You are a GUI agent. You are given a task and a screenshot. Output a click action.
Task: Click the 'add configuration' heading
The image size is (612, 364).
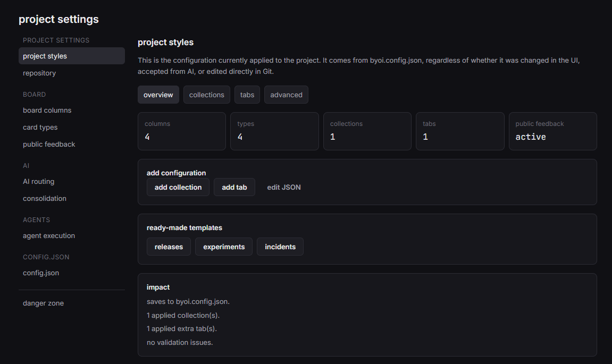pyautogui.click(x=176, y=173)
